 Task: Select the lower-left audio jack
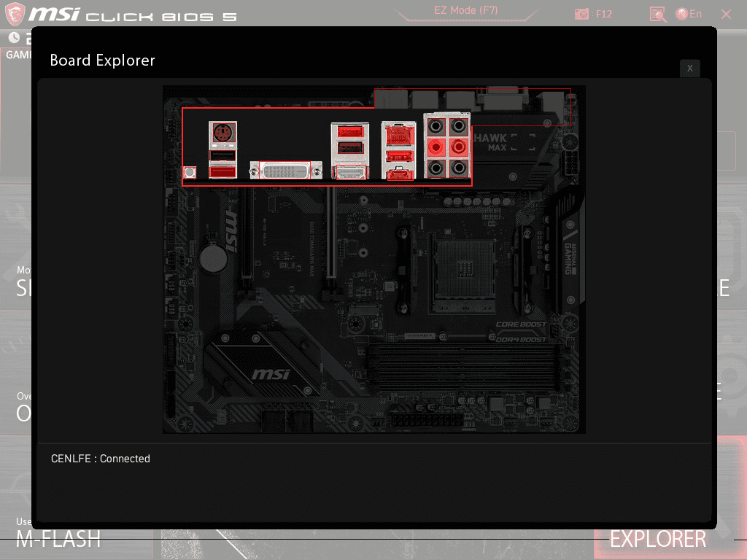436,168
